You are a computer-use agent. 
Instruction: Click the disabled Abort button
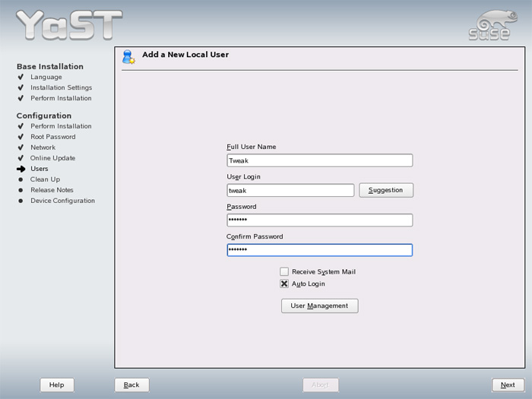coord(320,385)
